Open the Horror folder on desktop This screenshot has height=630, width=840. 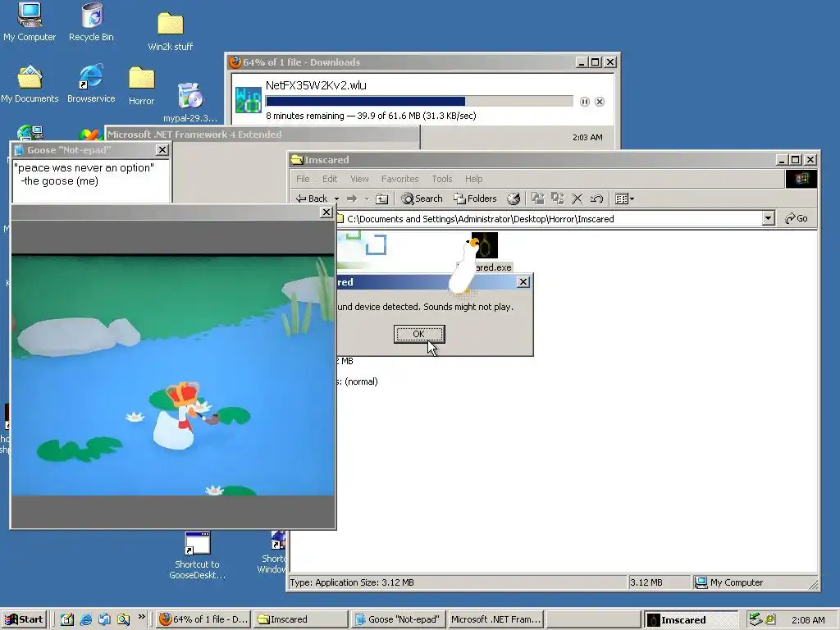141,85
